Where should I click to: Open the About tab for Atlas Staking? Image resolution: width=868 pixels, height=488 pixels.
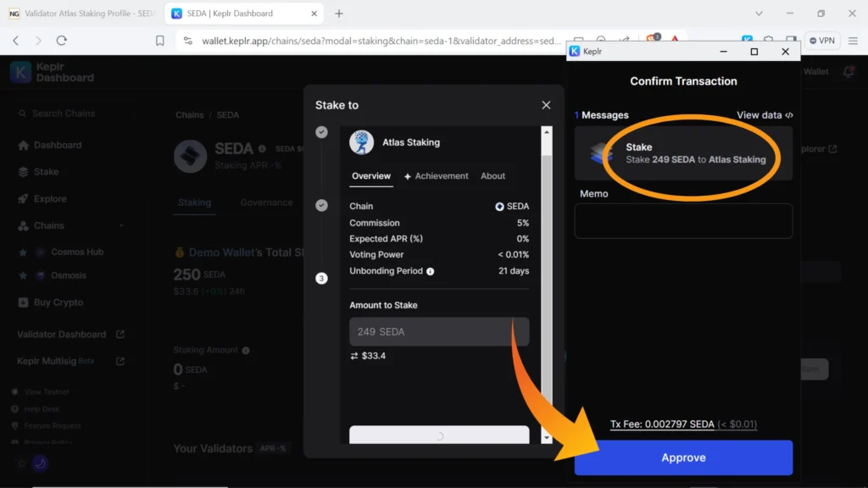pyautogui.click(x=492, y=176)
